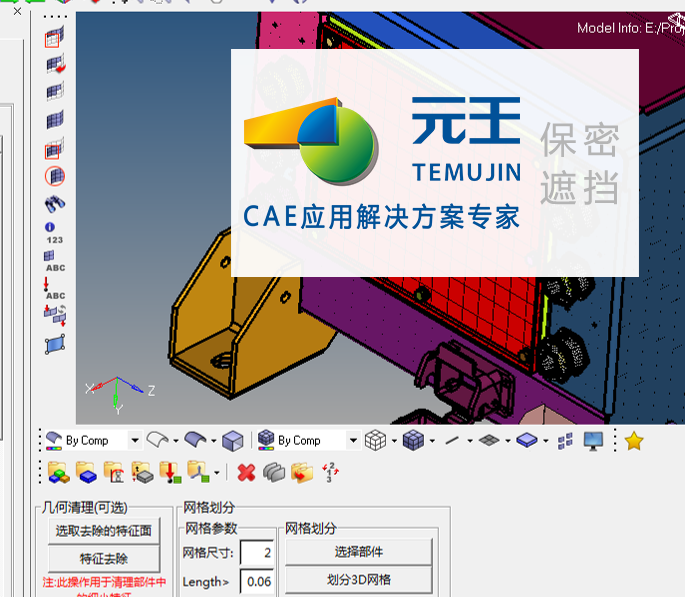The width and height of the screenshot is (685, 597).
Task: Click the Renumber 2-1-3 icon
Action: 330,472
